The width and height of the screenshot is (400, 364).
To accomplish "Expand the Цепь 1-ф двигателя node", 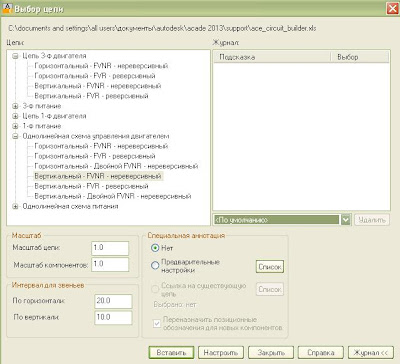I will 15,116.
